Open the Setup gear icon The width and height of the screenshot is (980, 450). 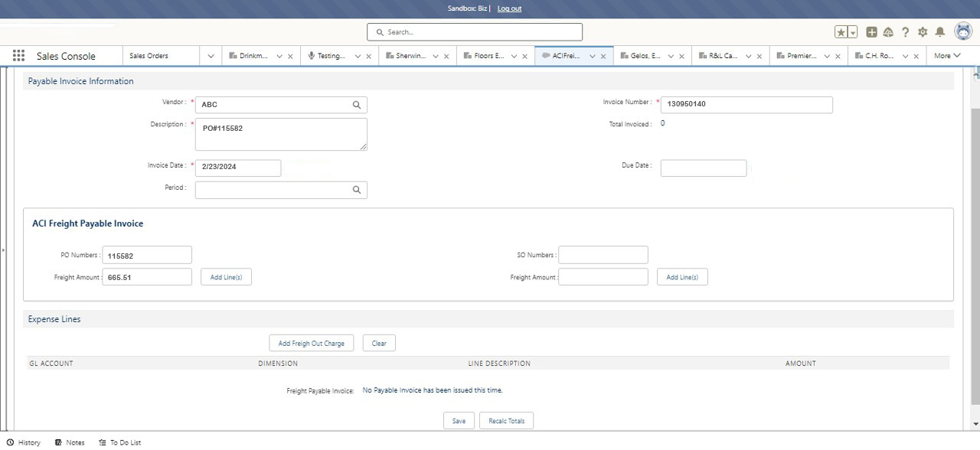pyautogui.click(x=923, y=32)
